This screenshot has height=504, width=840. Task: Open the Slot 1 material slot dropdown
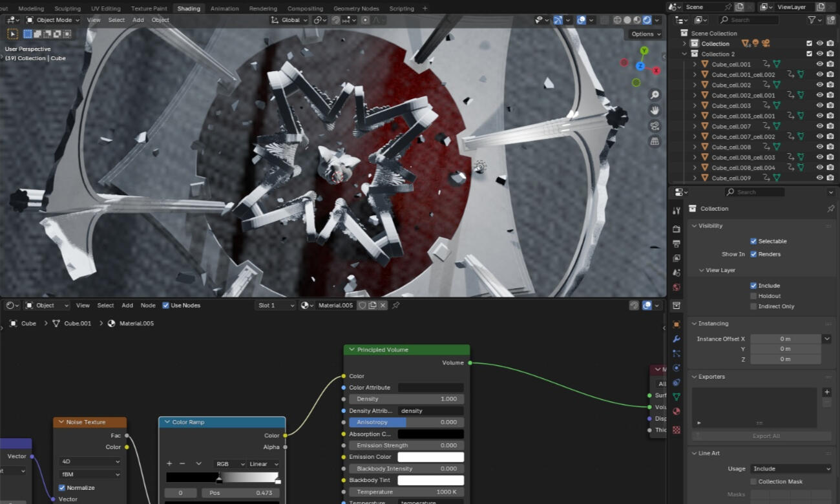pyautogui.click(x=275, y=305)
